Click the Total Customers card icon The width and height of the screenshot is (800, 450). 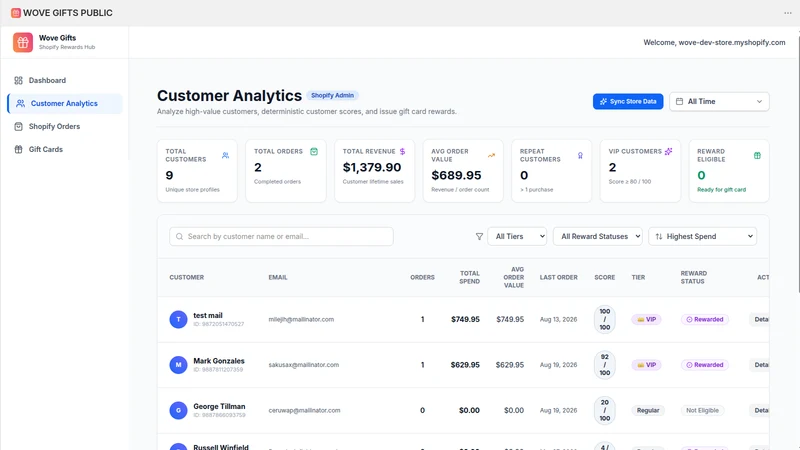pyautogui.click(x=226, y=155)
